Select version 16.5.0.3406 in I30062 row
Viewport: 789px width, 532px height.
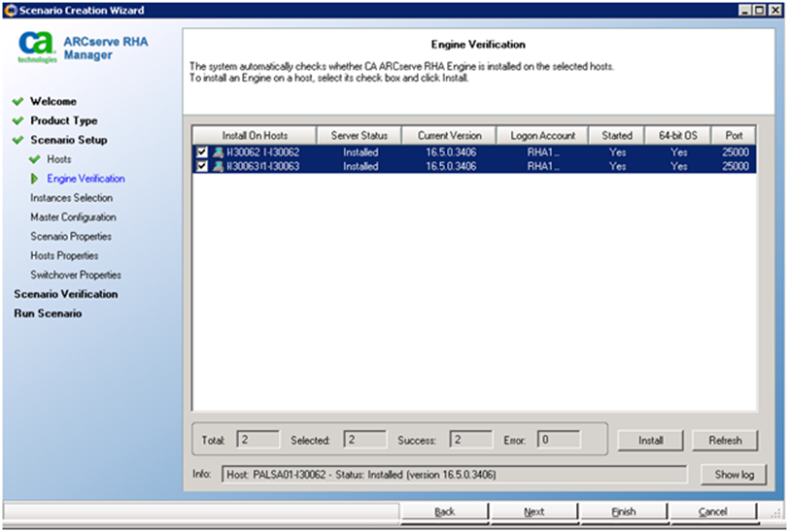pyautogui.click(x=451, y=151)
